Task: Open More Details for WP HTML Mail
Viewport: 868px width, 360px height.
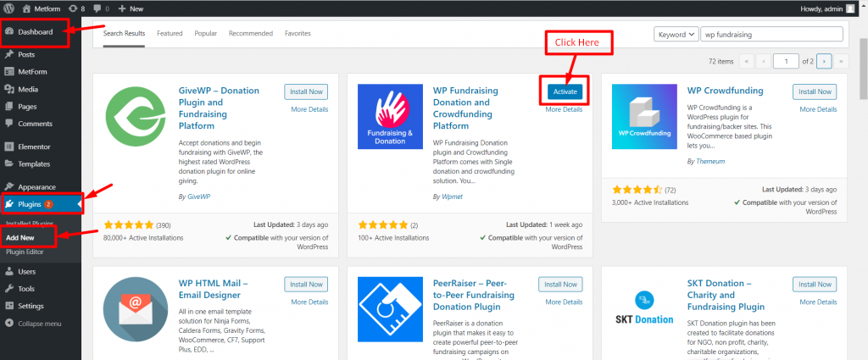Action: (309, 302)
